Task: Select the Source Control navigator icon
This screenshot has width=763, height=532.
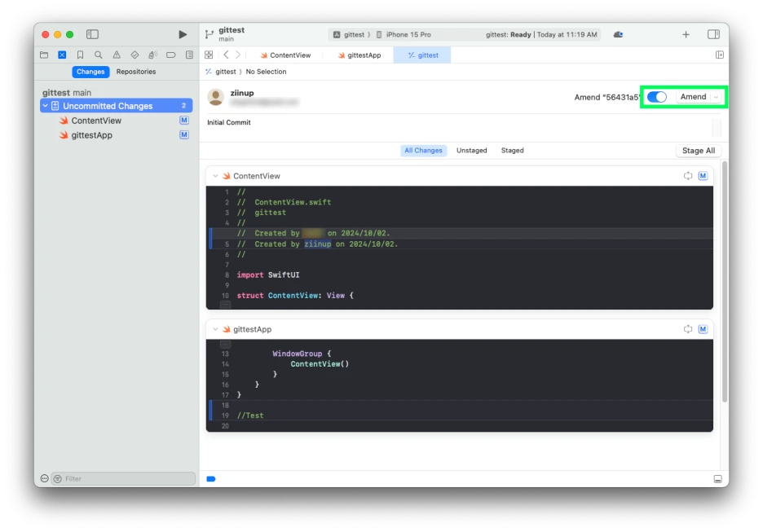Action: [x=62, y=55]
